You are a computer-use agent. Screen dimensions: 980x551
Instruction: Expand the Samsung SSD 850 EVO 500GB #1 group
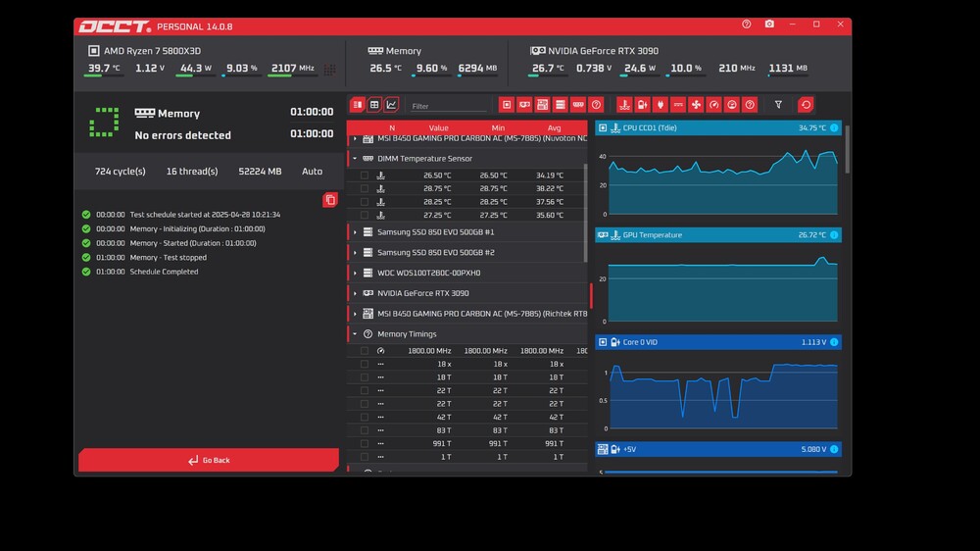coord(355,232)
